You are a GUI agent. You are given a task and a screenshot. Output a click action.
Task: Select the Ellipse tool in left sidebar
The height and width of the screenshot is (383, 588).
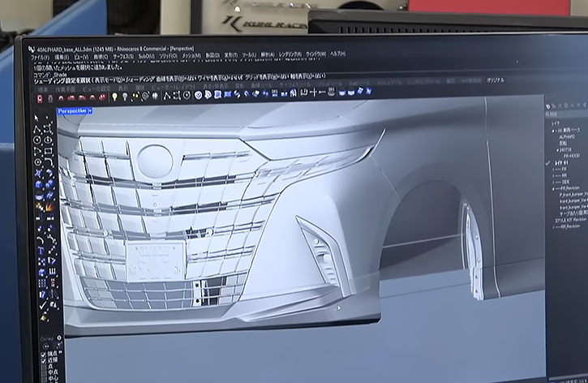coord(48,140)
